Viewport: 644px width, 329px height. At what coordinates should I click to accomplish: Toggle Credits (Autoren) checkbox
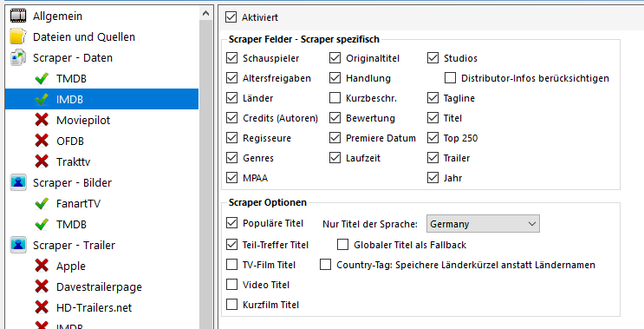coord(232,118)
